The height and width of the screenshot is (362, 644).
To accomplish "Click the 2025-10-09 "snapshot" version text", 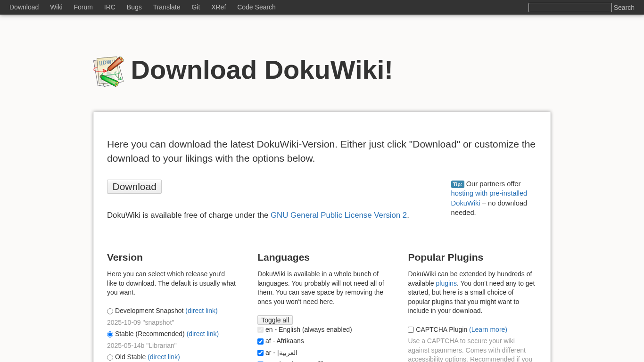I will tap(140, 322).
